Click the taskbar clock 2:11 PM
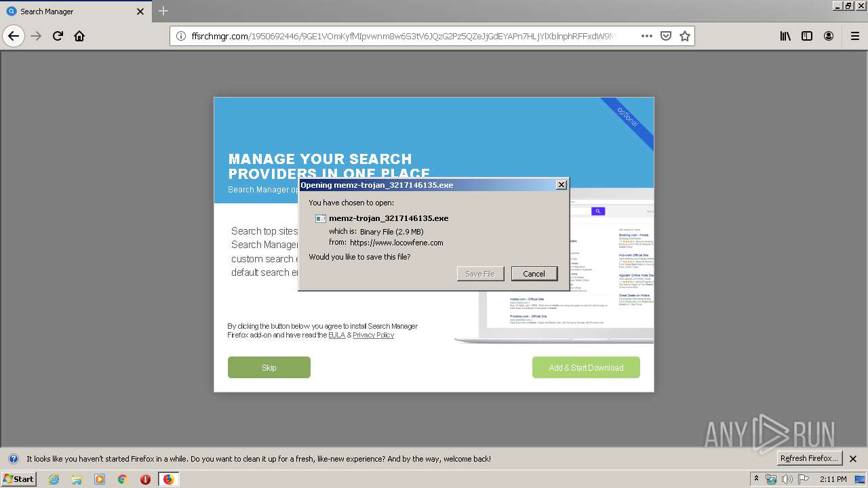Screen dimensions: 868x488 click(833, 479)
